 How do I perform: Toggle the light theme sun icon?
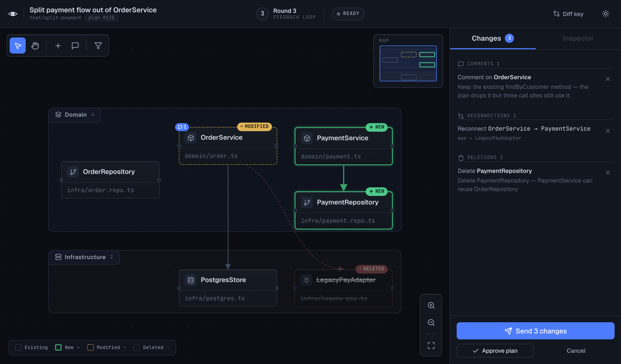click(x=606, y=14)
